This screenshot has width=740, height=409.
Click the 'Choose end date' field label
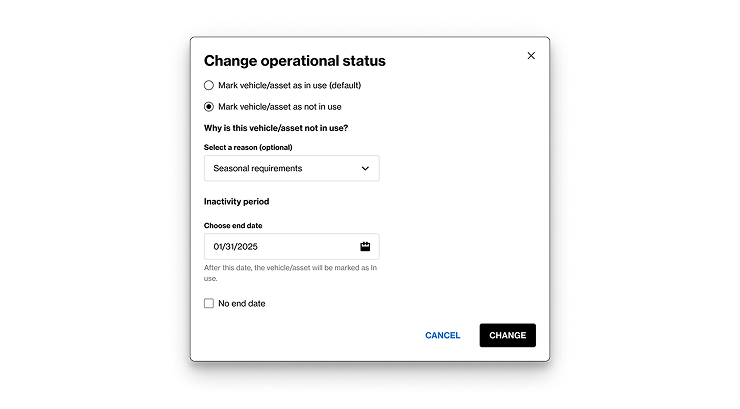(x=233, y=225)
